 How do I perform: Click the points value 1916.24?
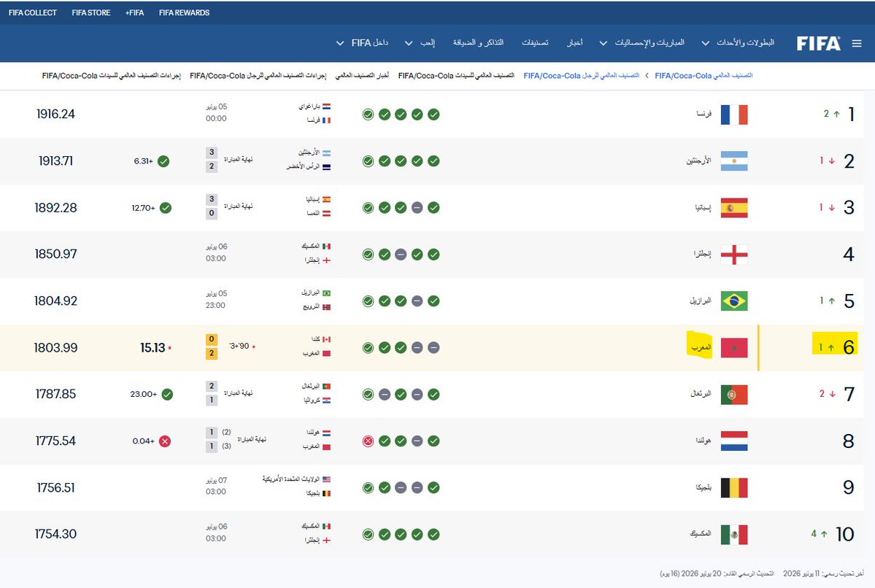[55, 115]
